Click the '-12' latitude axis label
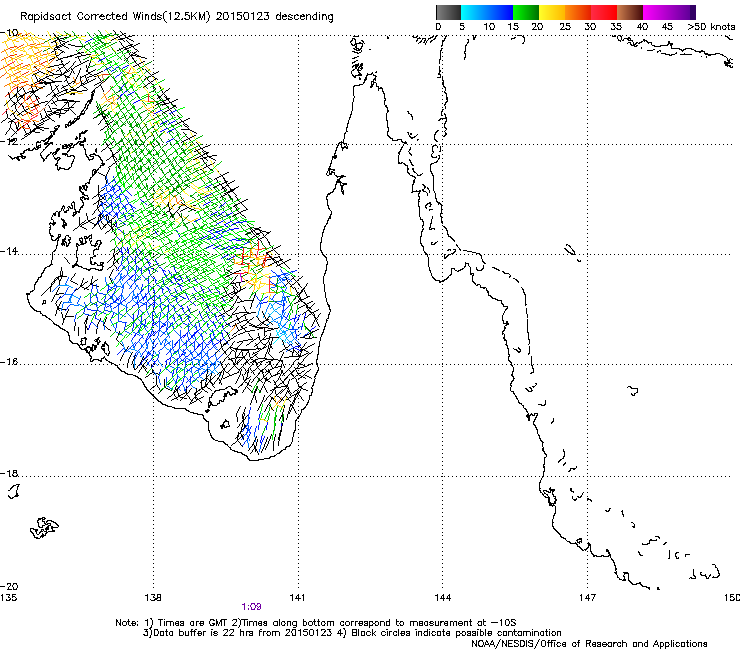Screen dimensions: 740x650 (x=10, y=142)
